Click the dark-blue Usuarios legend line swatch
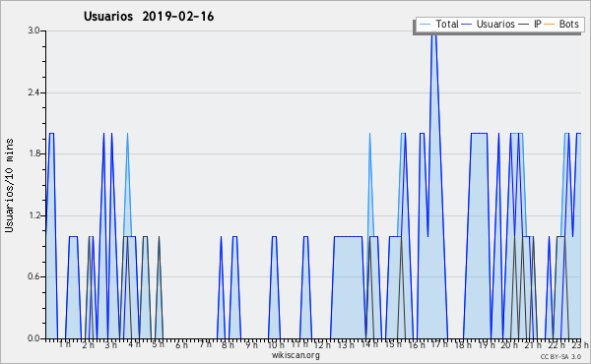Viewport: 591px width, 364px height. pyautogui.click(x=467, y=25)
